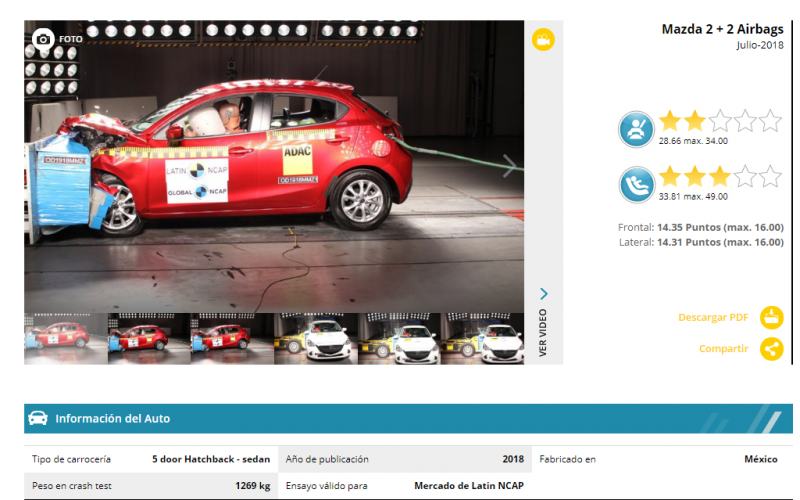Switch to the FOTO view label
This screenshot has width=800, height=500.
click(71, 40)
